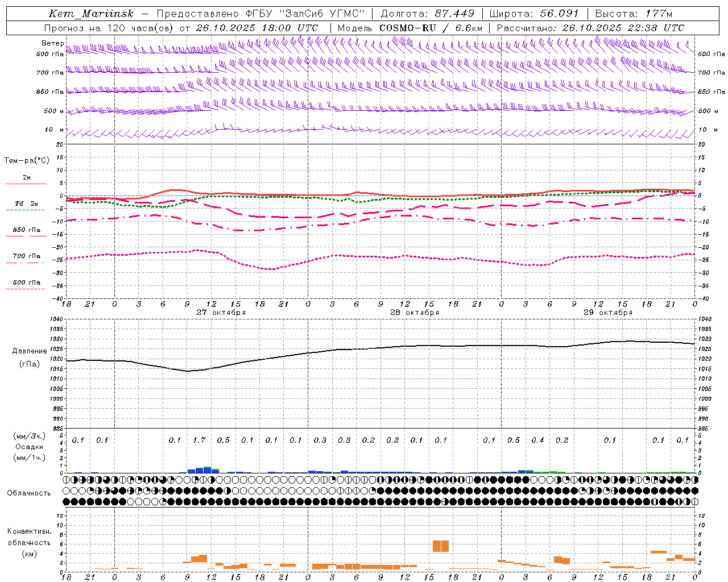Image resolution: width=728 pixels, height=582 pixels.
Task: Click the '(мм/1ч.)' unit label
Action: (x=30, y=458)
